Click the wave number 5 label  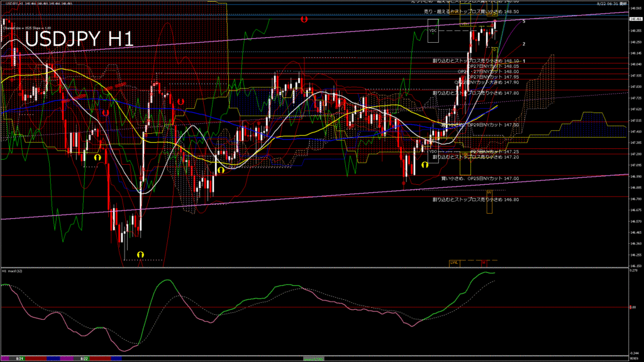click(x=524, y=21)
